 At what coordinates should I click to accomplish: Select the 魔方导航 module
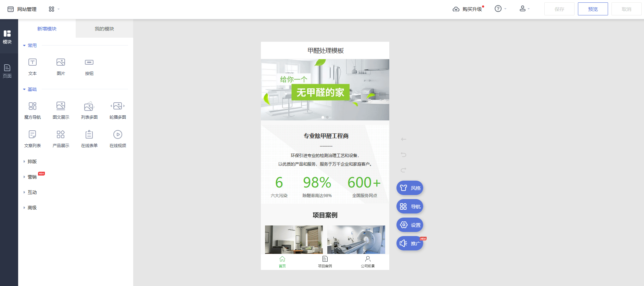click(x=33, y=110)
